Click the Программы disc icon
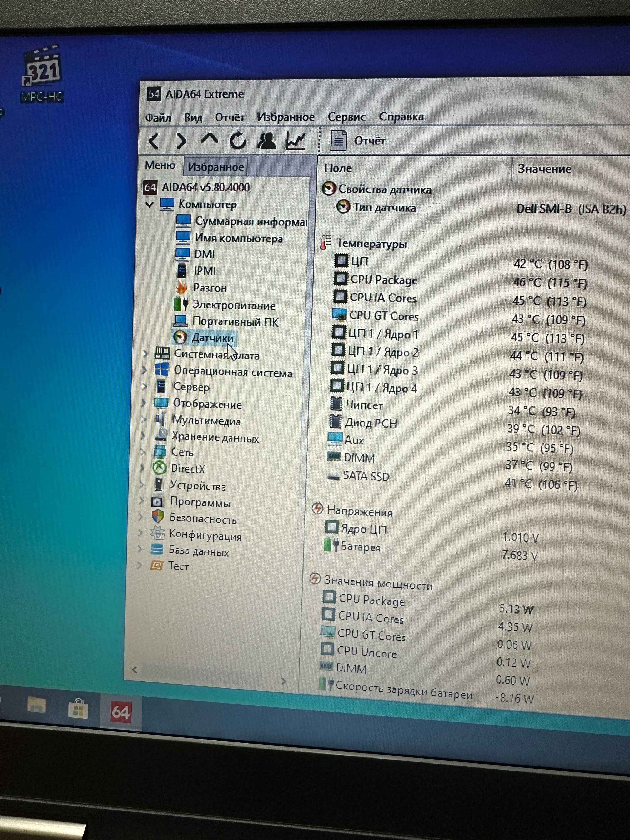 157,502
